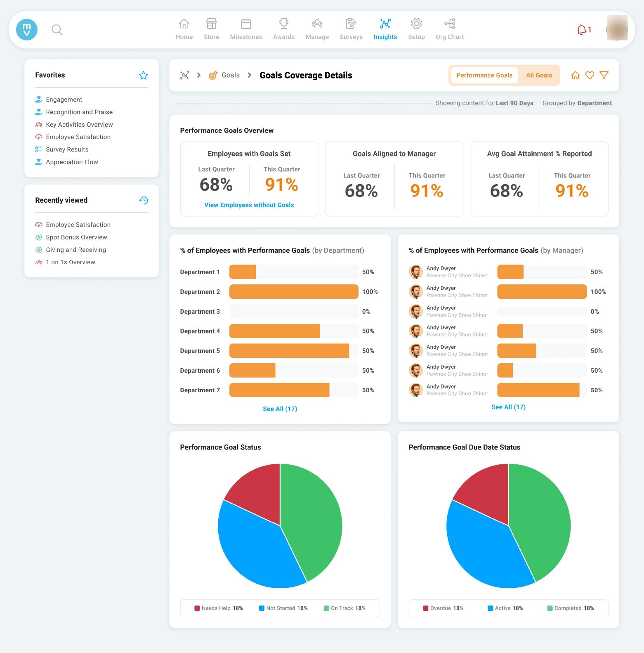Switch to All Goals toggle

[539, 75]
